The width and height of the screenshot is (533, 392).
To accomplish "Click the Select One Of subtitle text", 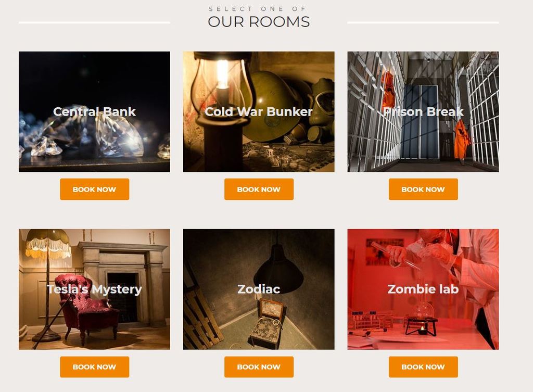I will click(257, 8).
